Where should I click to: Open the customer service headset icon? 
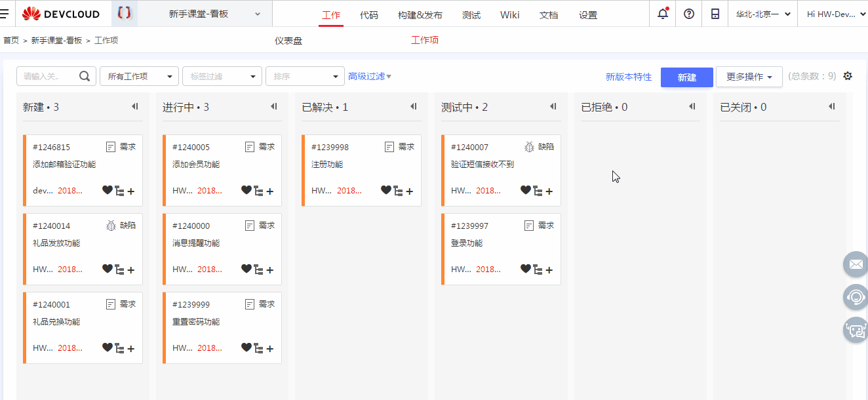click(856, 297)
